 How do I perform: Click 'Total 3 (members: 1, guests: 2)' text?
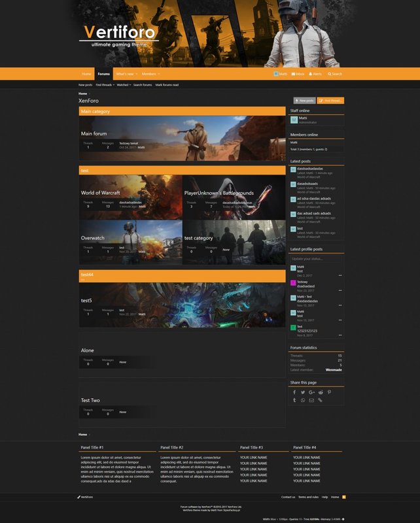click(x=309, y=149)
